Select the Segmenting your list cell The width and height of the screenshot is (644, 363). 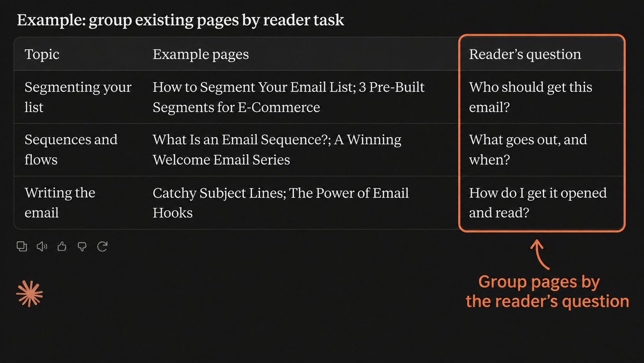tap(78, 97)
